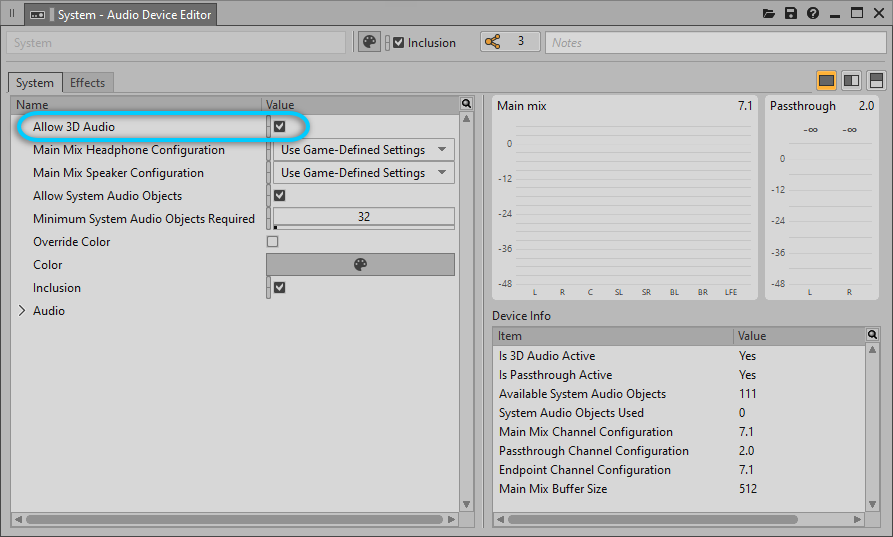
Task: Click the color palette icon beside Inclusion
Action: [x=370, y=42]
